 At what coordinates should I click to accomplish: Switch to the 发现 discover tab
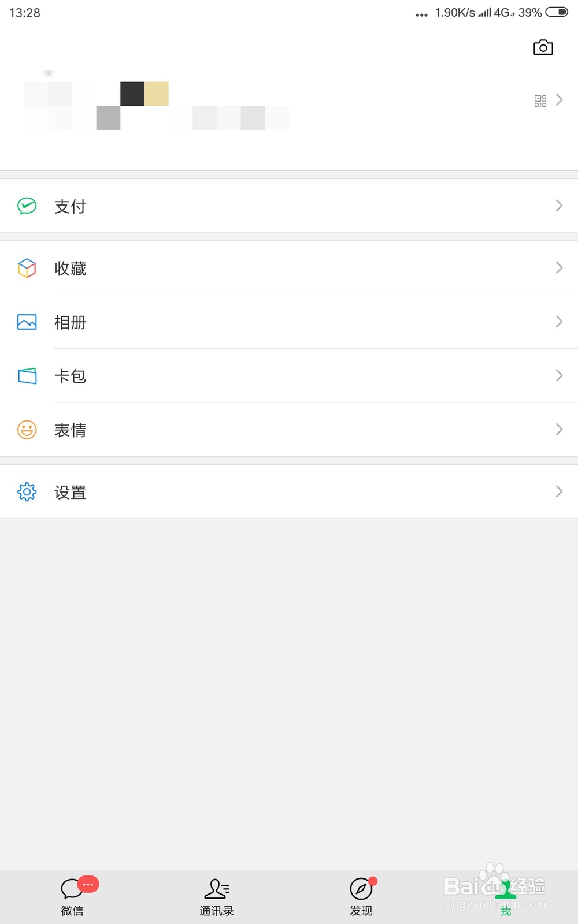(361, 896)
